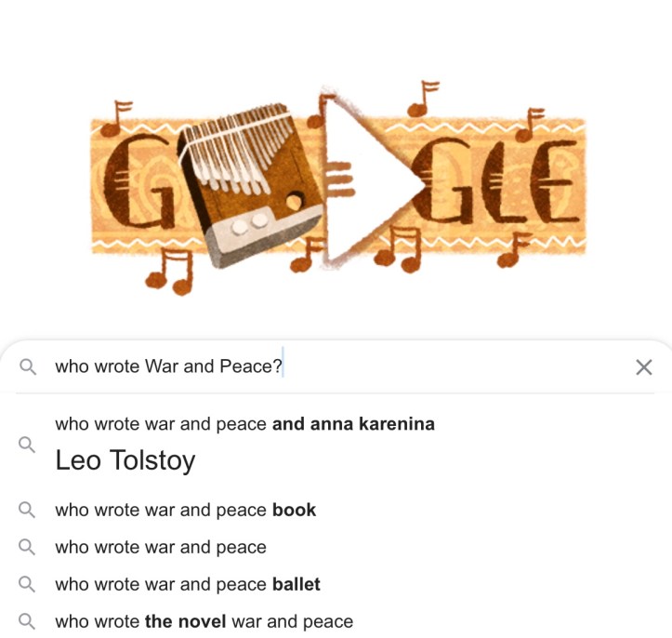Choose the plain "who wrote war and peace" suggestion
Viewport: 672px width, 638px height.
(161, 547)
